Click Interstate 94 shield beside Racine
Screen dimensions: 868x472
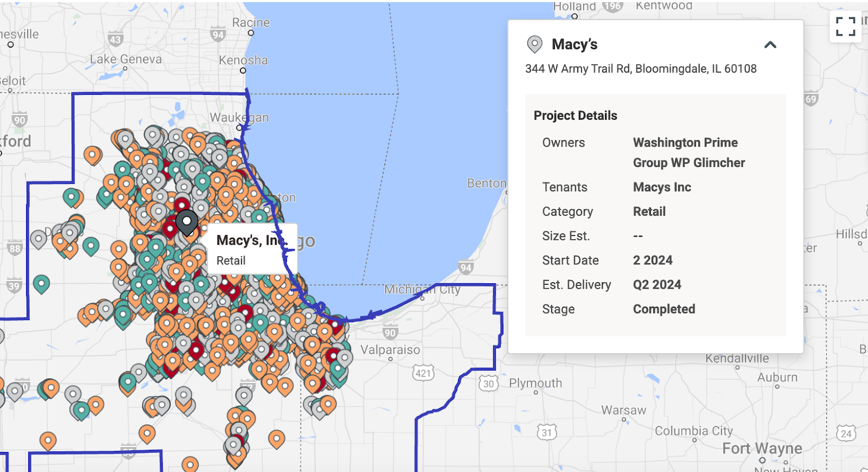pos(218,35)
